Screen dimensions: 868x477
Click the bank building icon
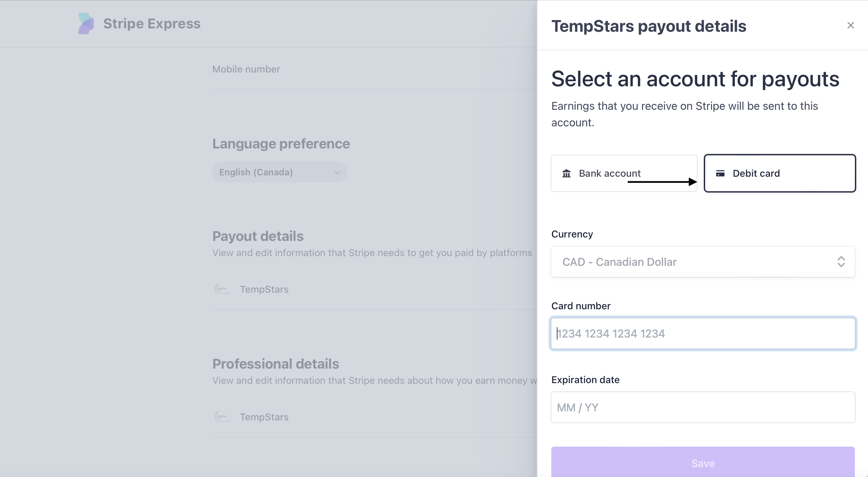[566, 173]
